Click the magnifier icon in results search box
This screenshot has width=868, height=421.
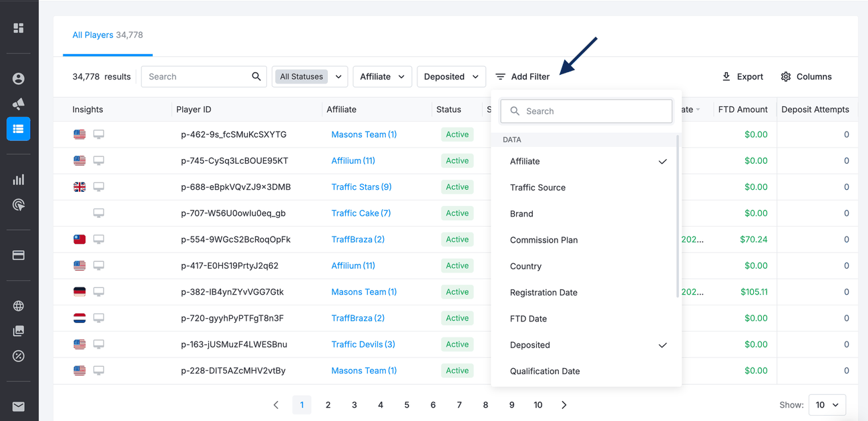tap(256, 77)
